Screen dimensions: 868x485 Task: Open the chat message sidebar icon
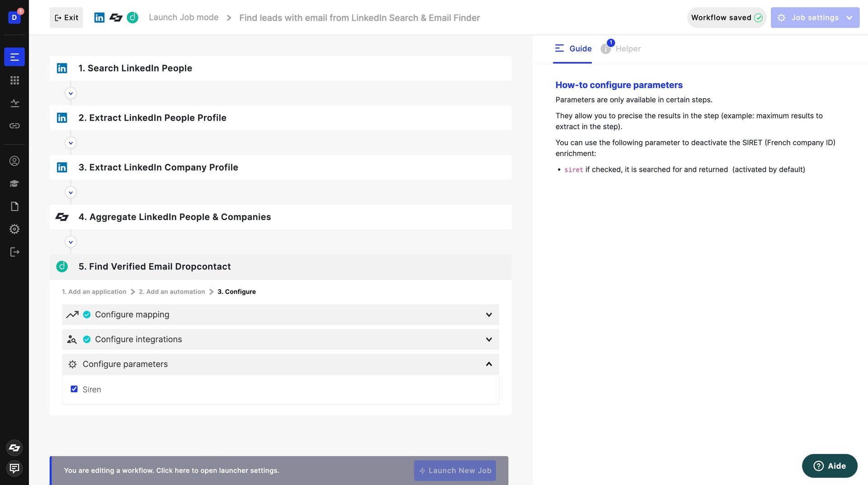14,468
